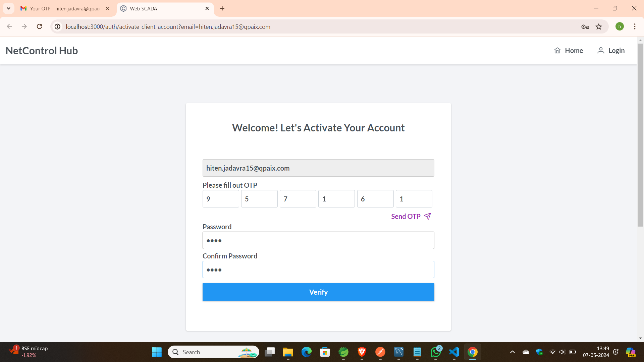Open a new browser tab
644x362 pixels.
222,8
